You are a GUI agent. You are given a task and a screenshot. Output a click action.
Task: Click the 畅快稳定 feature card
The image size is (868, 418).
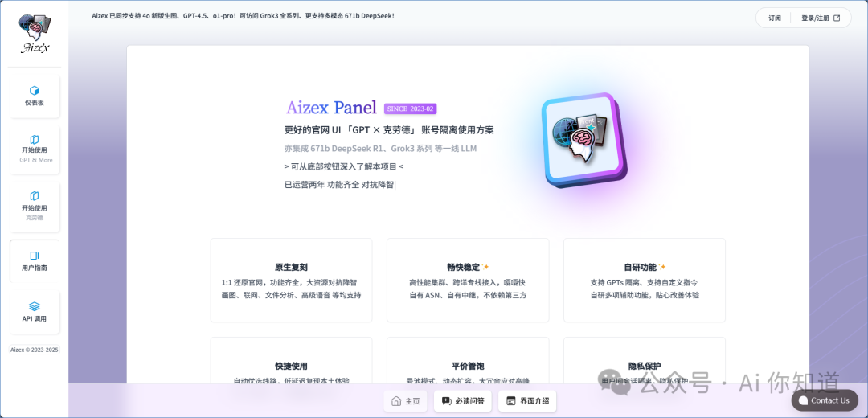(468, 281)
